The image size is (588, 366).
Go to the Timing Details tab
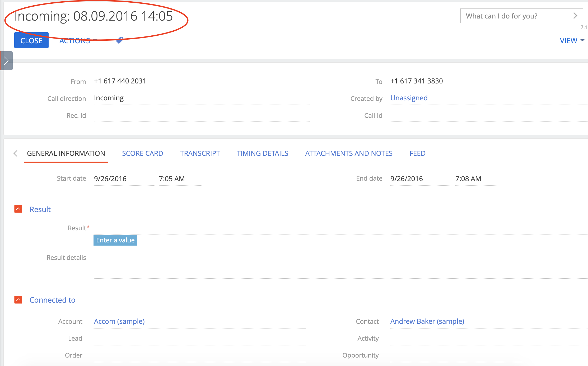click(263, 153)
